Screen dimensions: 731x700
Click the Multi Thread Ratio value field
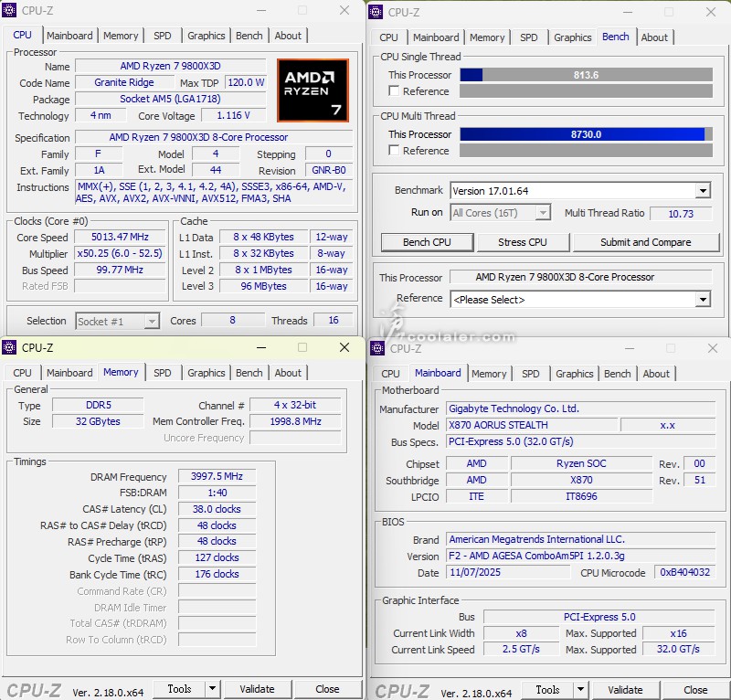pos(681,213)
